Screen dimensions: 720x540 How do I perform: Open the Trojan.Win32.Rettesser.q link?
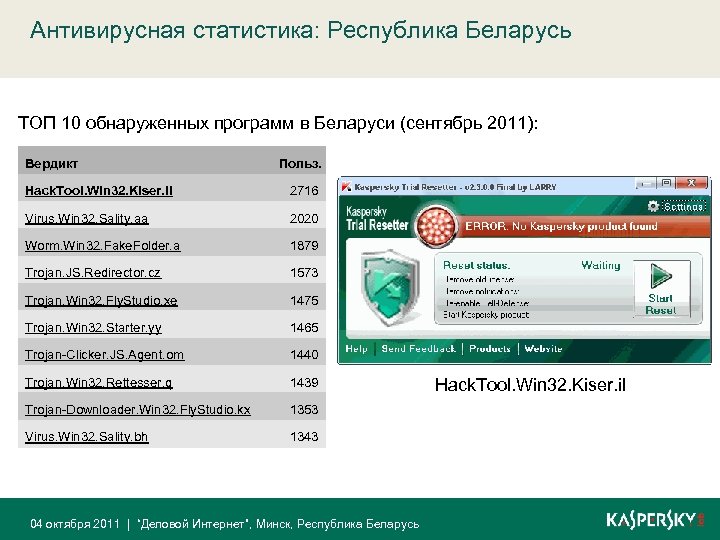(x=99, y=382)
